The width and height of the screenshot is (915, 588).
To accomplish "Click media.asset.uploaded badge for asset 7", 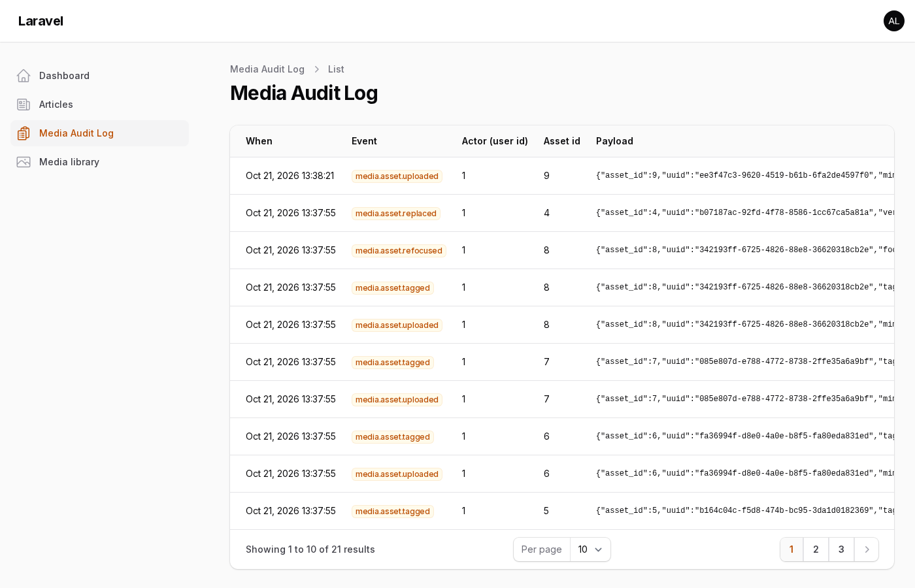I will 397,400.
